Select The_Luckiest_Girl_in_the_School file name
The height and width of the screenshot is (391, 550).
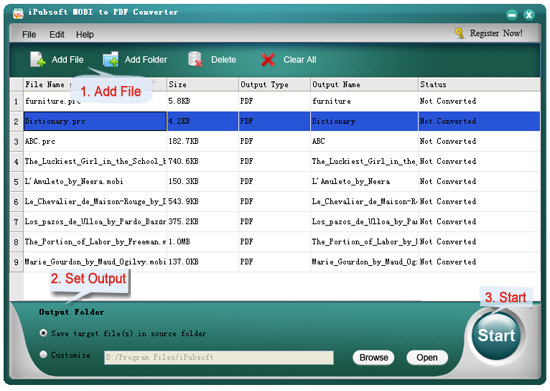[95, 161]
